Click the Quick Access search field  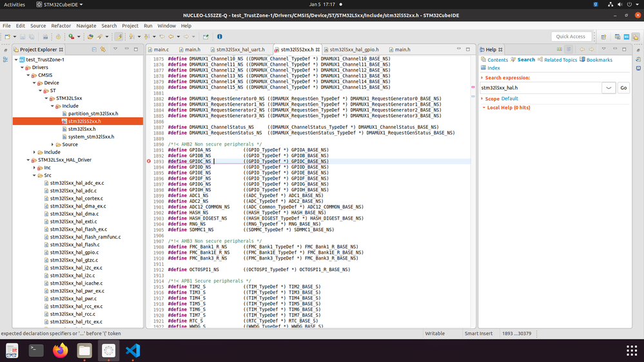(x=571, y=37)
